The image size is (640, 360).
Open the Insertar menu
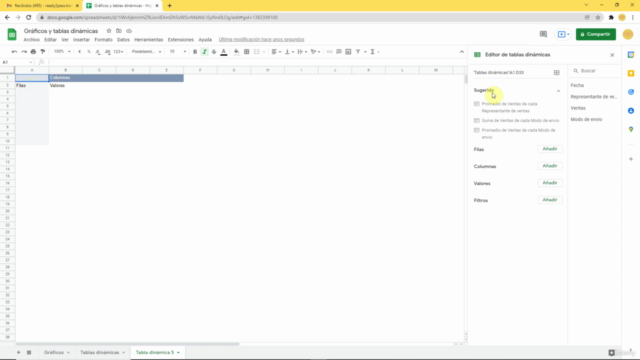point(81,40)
